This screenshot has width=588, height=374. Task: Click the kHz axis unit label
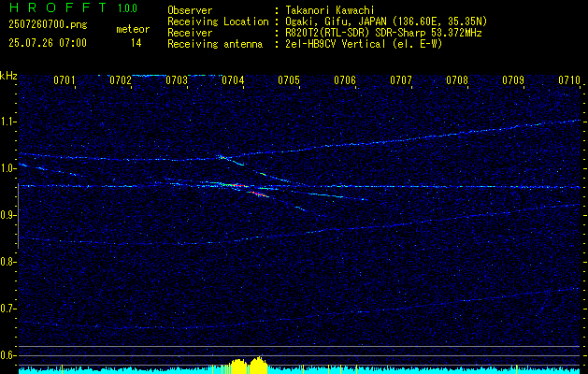pyautogui.click(x=8, y=76)
